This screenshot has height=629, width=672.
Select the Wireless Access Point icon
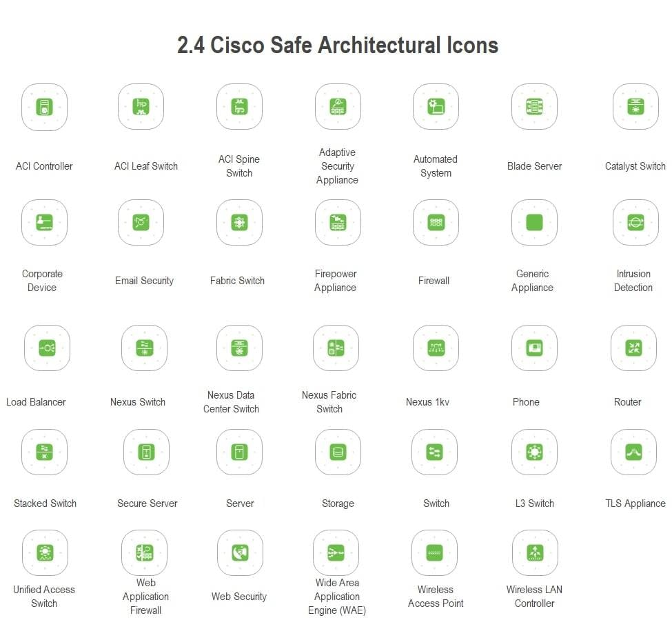coord(435,552)
